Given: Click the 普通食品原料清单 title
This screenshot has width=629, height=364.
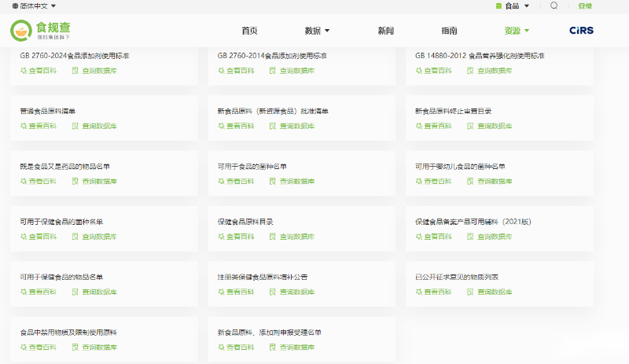Looking at the screenshot, I should (48, 111).
